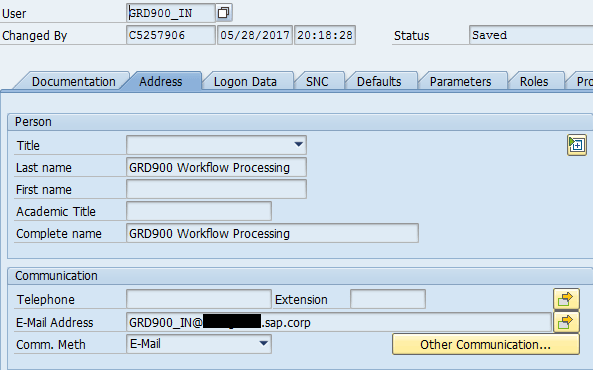Click the E-Mail Address field
This screenshot has height=370, width=593.
pyautogui.click(x=339, y=322)
